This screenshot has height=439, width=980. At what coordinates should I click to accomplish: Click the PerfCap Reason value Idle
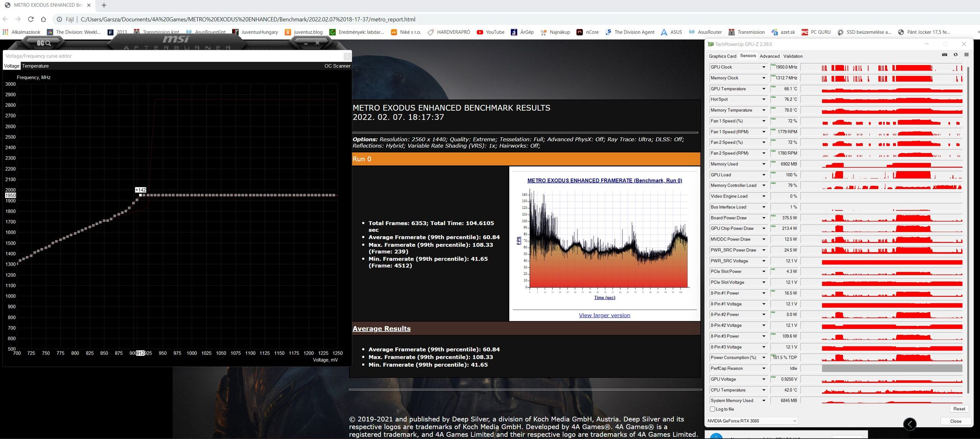coord(784,368)
